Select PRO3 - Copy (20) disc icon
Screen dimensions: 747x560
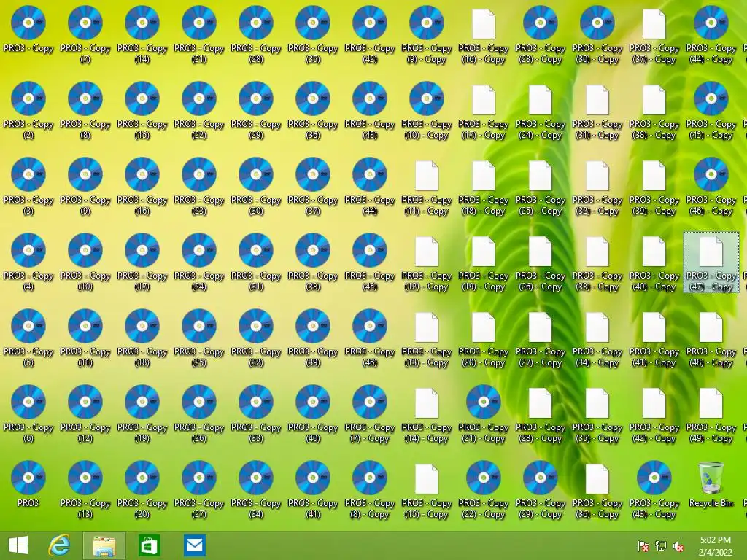click(142, 478)
